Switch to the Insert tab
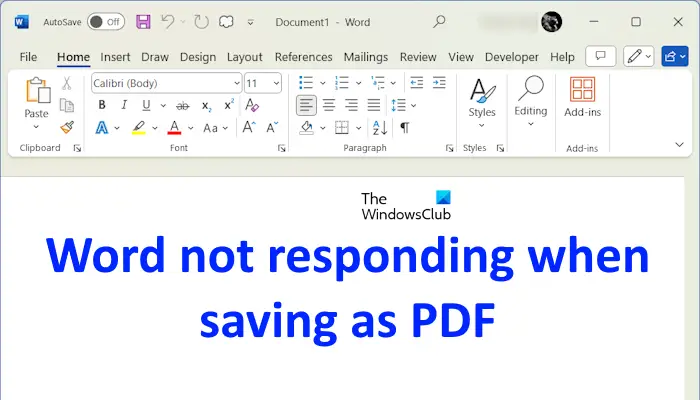This screenshot has width=700, height=400. tap(115, 57)
